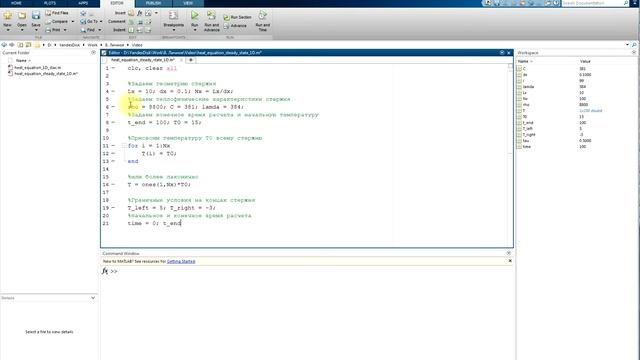
Task: Click the search magnifier in the documentation box
Action: coord(626,3)
